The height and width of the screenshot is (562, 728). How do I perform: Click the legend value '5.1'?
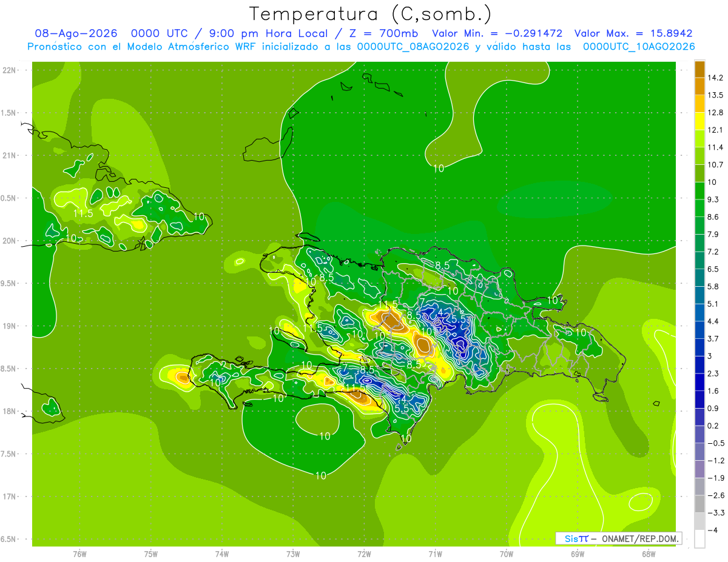tap(713, 304)
